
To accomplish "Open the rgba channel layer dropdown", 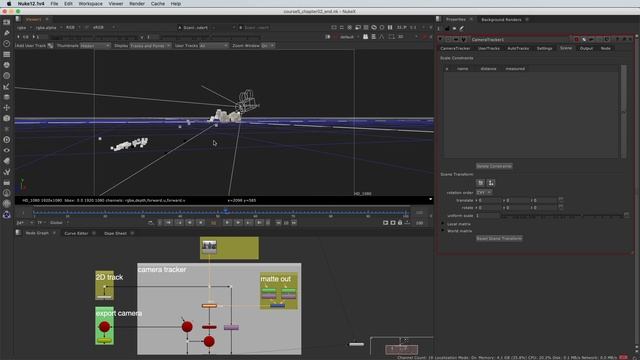I will tap(24, 28).
